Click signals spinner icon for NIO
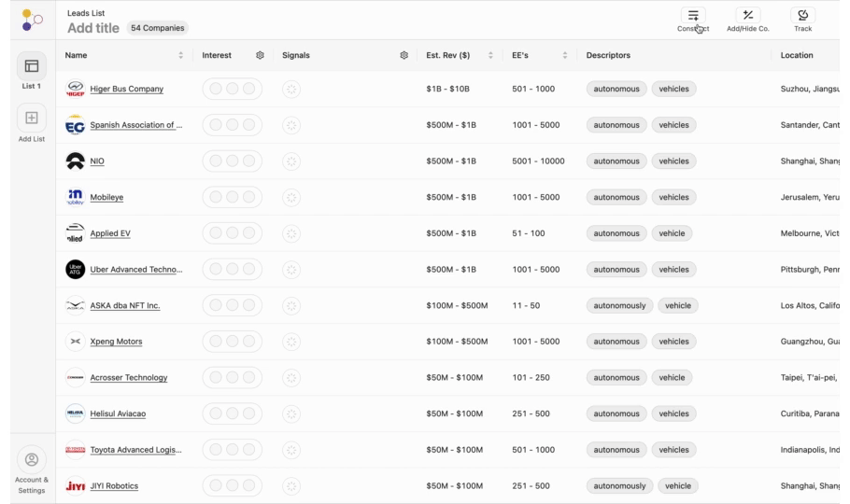Image resolution: width=850 pixels, height=504 pixels. coord(291,161)
